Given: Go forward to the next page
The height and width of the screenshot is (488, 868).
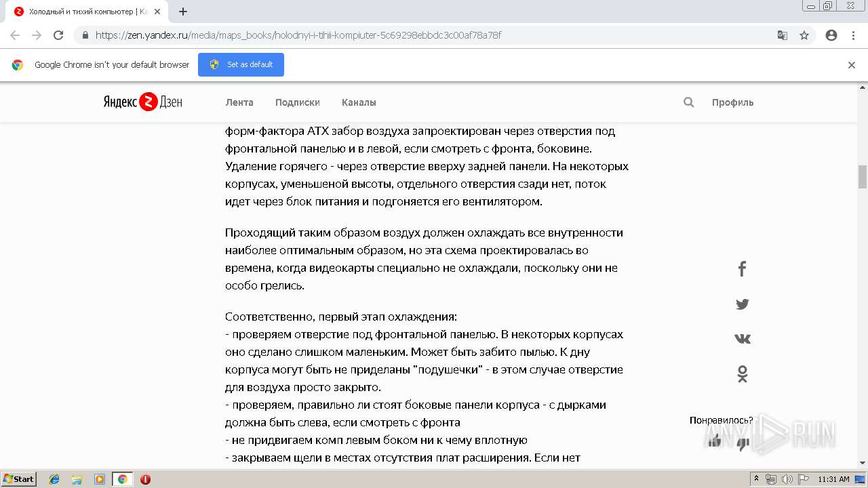Looking at the screenshot, I should point(37,35).
